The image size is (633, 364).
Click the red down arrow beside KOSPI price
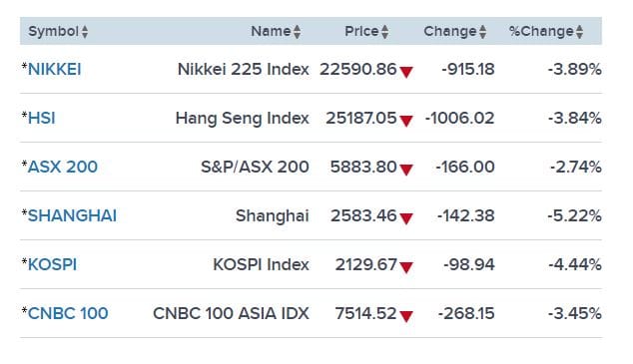point(406,267)
